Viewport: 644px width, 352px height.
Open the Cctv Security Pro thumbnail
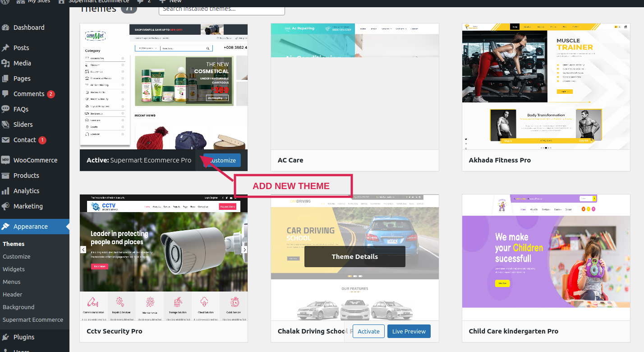click(164, 258)
